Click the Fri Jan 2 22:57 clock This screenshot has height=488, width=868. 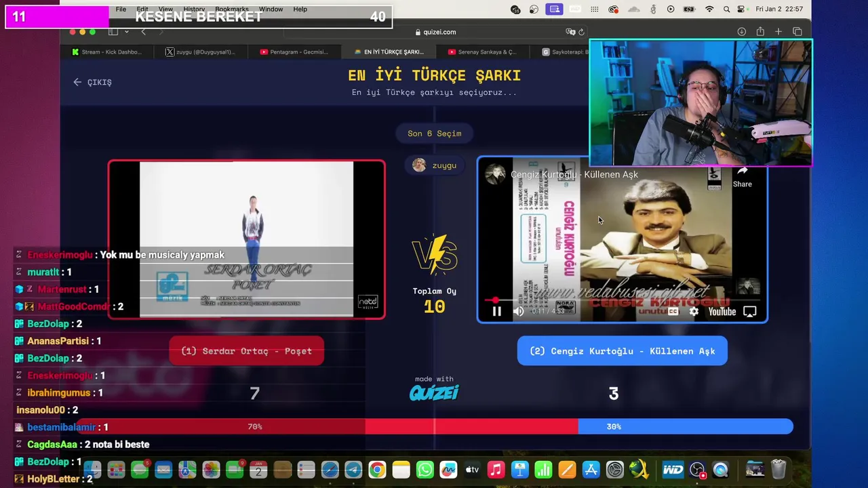pos(779,9)
